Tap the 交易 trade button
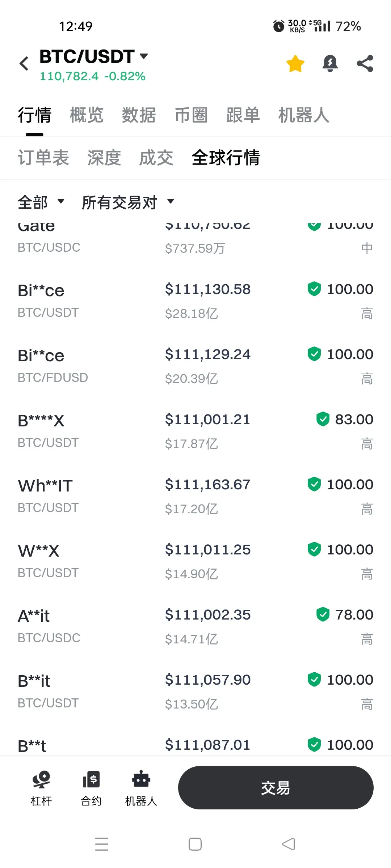 pyautogui.click(x=276, y=788)
